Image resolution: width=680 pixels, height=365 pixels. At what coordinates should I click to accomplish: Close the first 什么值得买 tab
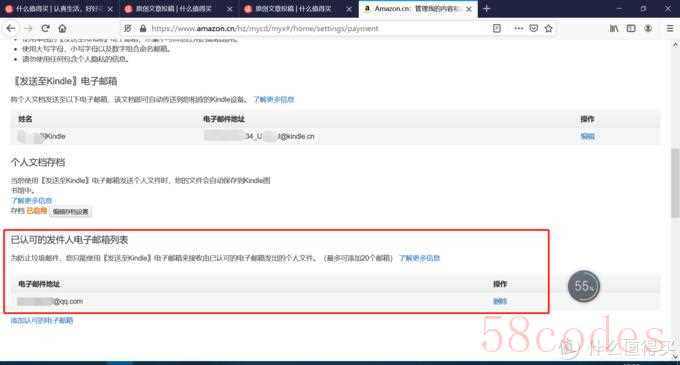tap(110, 9)
